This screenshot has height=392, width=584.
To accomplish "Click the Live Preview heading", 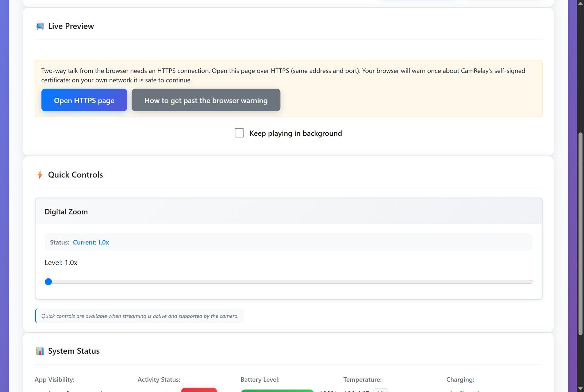I will click(71, 26).
